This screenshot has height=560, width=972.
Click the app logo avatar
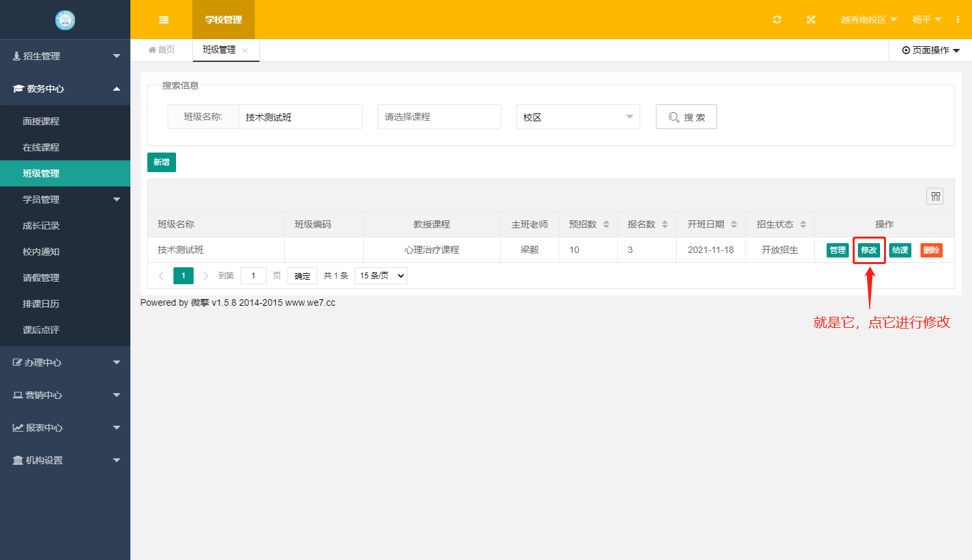click(65, 20)
